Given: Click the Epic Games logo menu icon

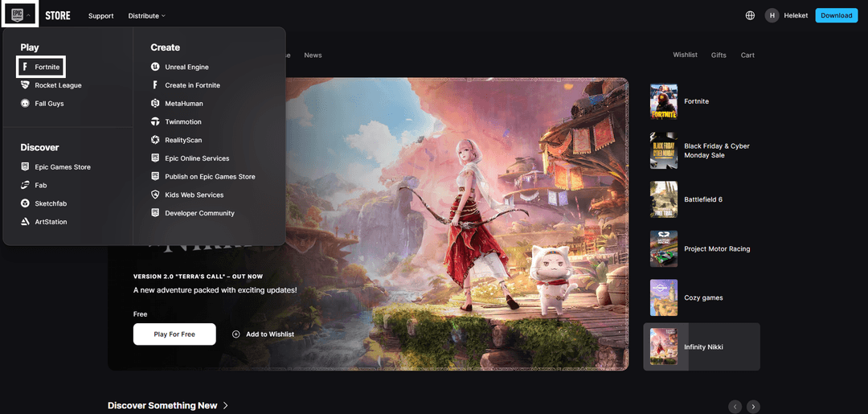Looking at the screenshot, I should [18, 14].
